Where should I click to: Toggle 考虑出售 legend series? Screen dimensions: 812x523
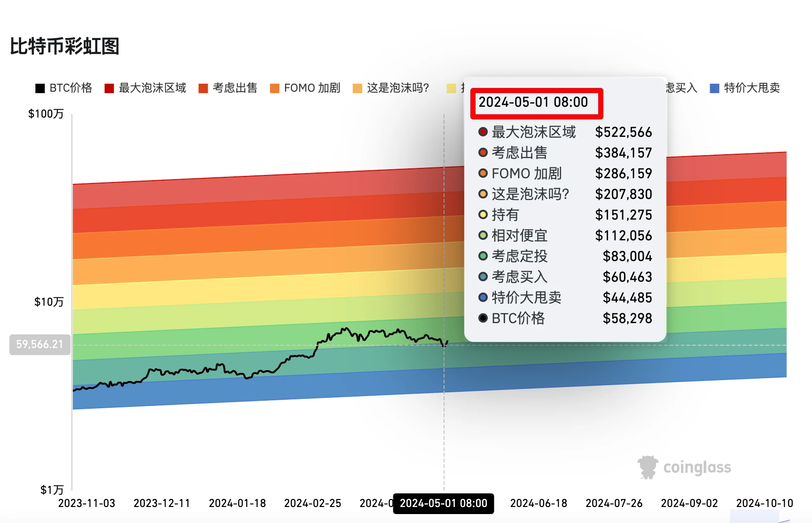pos(228,88)
